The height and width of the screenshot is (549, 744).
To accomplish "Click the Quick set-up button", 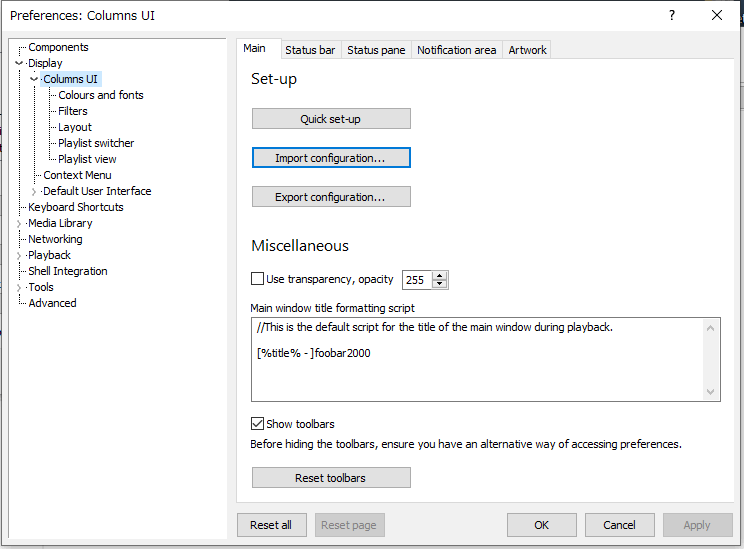I will pyautogui.click(x=331, y=119).
